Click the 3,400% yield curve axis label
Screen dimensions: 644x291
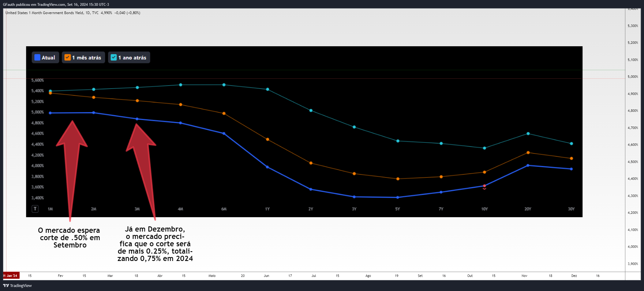coord(37,198)
